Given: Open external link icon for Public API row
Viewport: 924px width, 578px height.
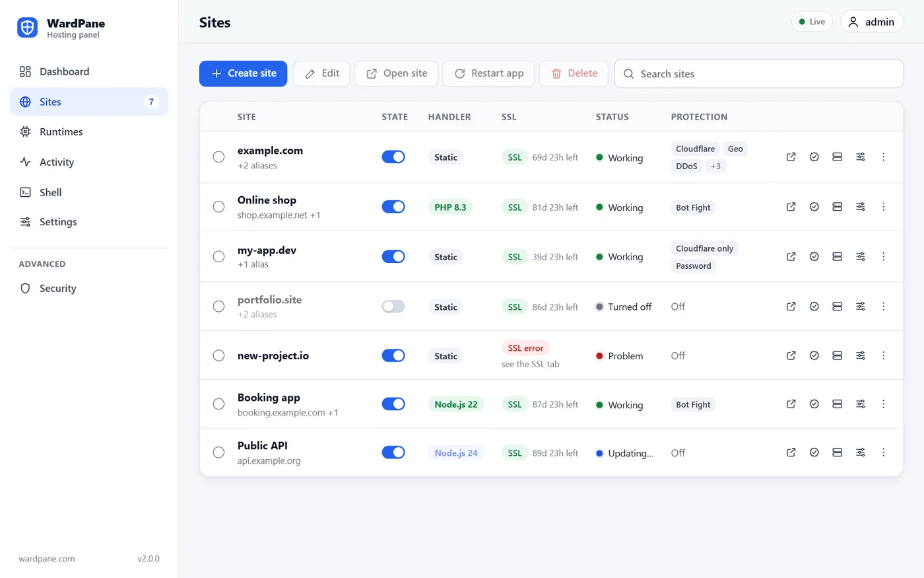Looking at the screenshot, I should click(791, 452).
